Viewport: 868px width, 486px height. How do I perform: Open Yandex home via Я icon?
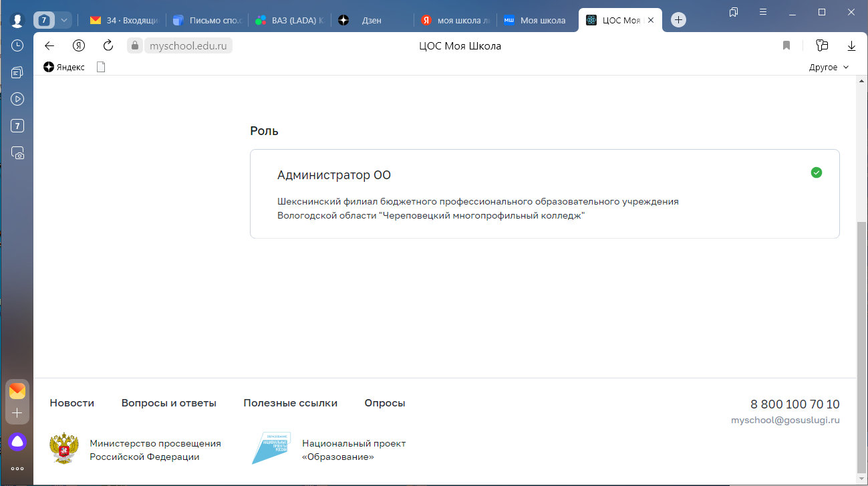point(79,45)
